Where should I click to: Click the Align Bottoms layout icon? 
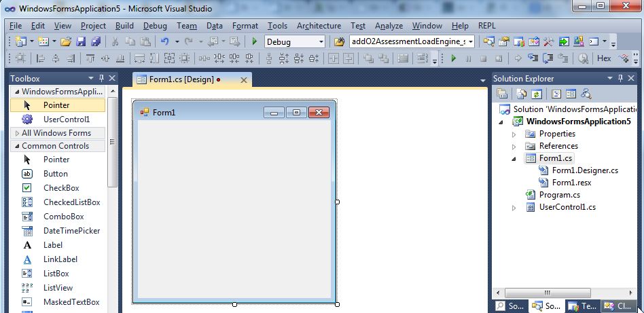pyautogui.click(x=120, y=58)
